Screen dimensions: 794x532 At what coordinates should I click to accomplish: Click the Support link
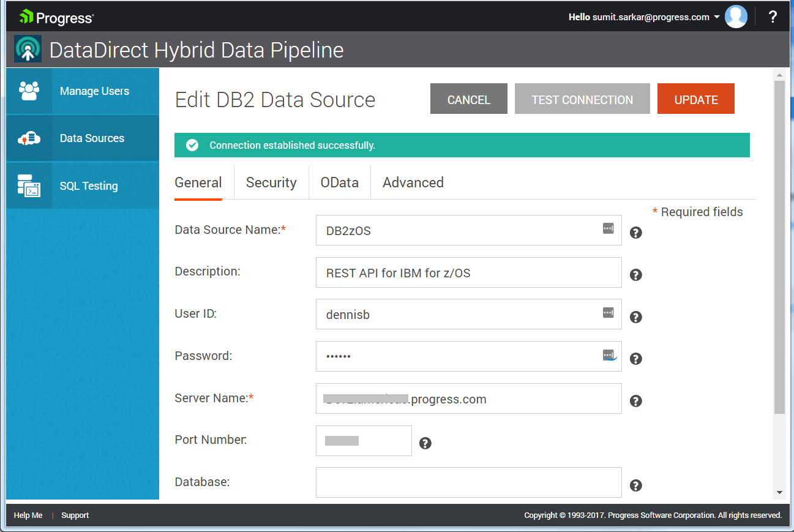(x=75, y=515)
